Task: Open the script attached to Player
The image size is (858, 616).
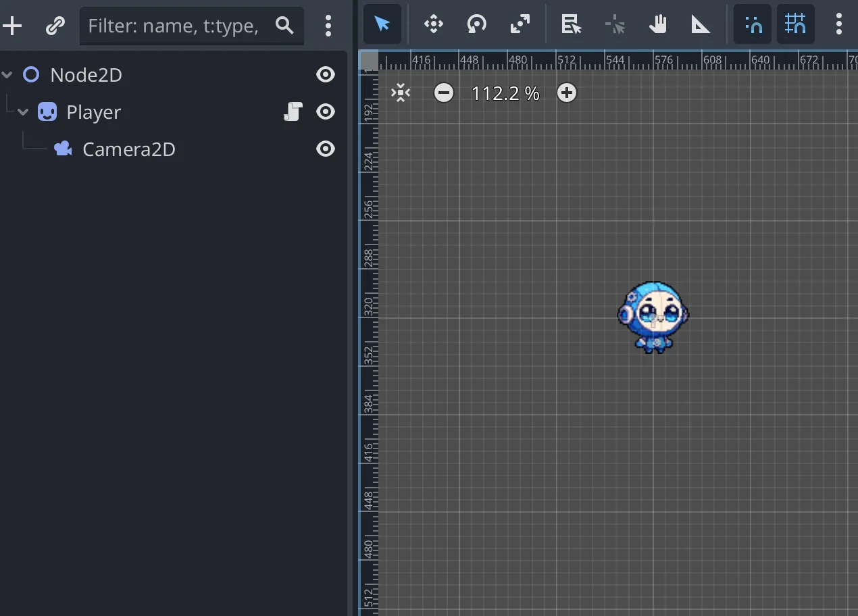Action: (x=293, y=111)
